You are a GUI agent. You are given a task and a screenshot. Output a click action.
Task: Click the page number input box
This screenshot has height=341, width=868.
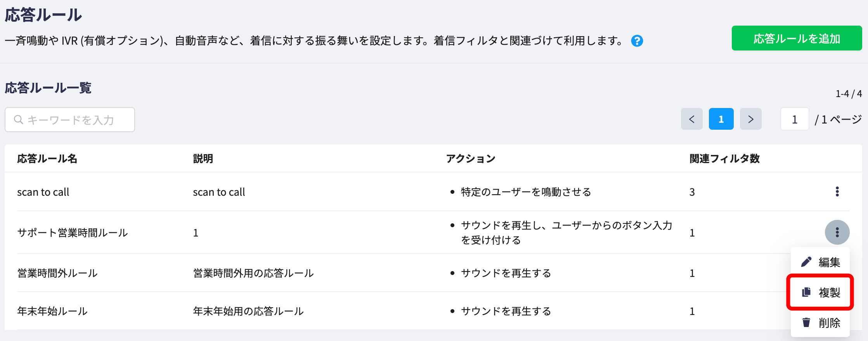pos(795,119)
